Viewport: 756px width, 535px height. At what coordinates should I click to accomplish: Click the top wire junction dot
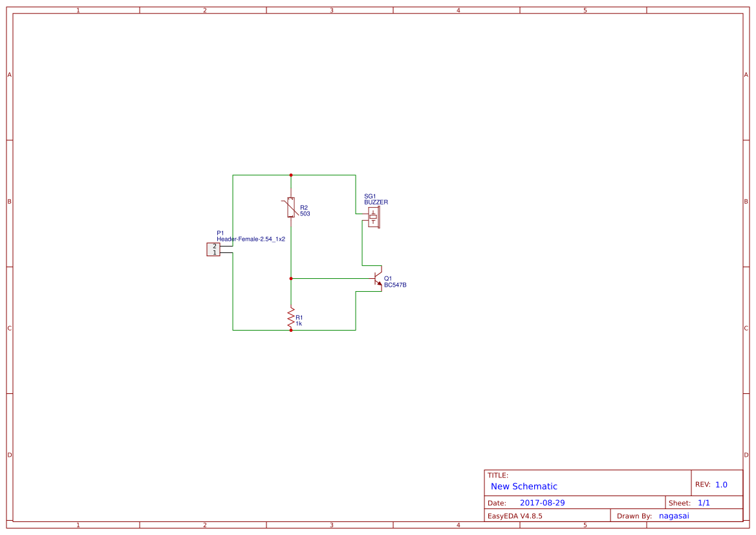click(x=291, y=175)
